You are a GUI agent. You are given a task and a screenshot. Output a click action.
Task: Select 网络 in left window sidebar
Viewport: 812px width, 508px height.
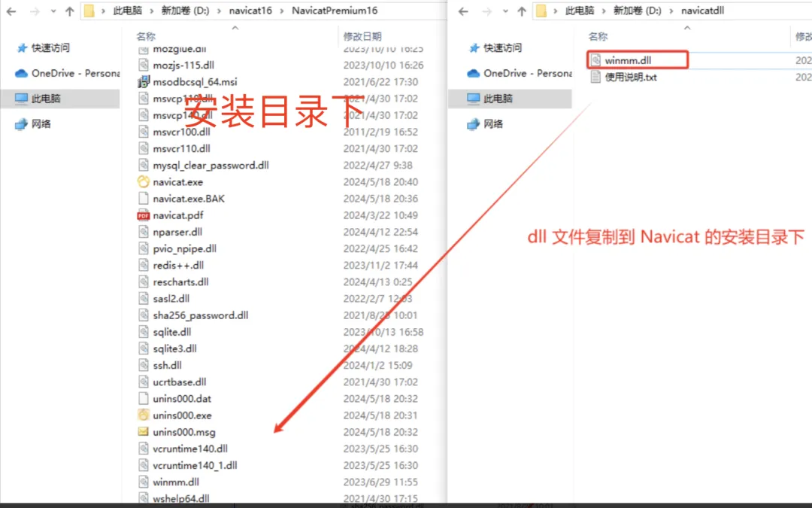pos(34,124)
